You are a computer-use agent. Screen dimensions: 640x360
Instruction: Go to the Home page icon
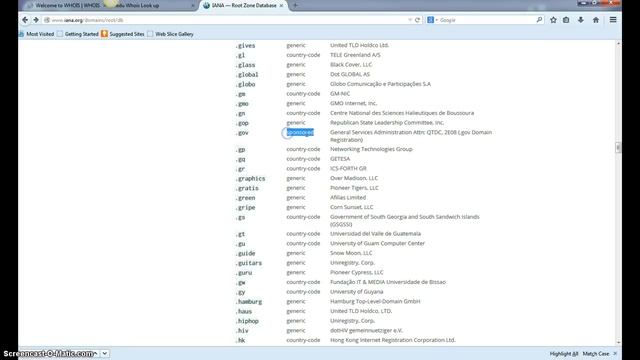pyautogui.click(x=596, y=20)
